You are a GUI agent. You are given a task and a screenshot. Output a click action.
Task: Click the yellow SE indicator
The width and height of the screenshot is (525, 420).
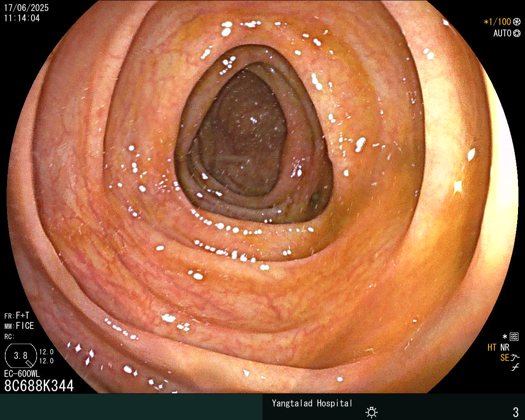coord(504,358)
